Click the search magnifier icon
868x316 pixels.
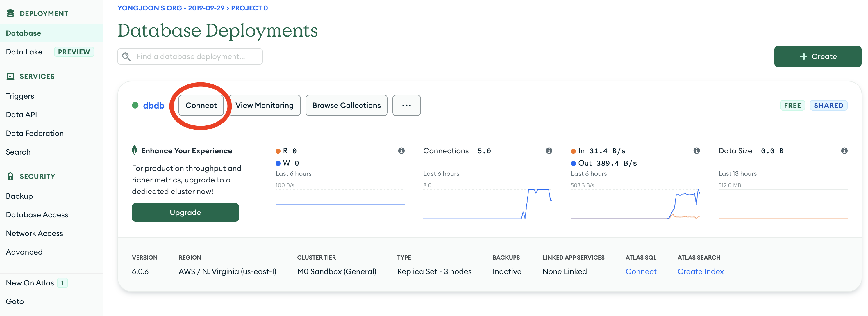click(126, 56)
